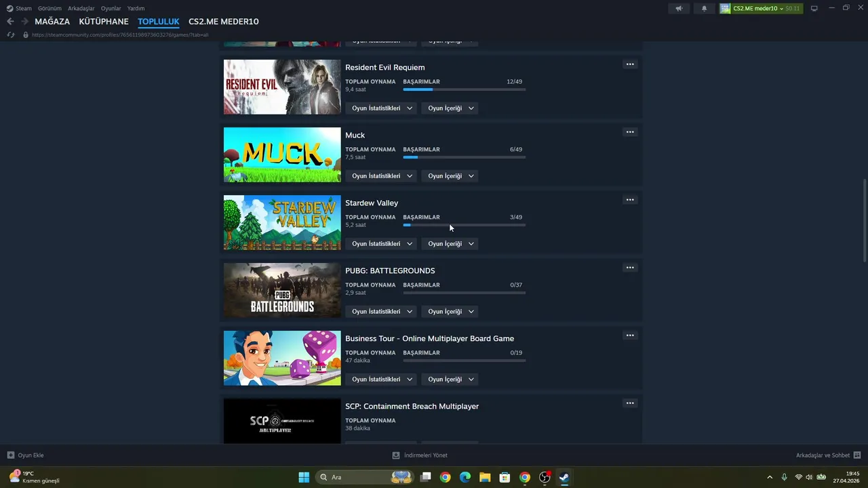Open SCP: Containment Breach three-dot menu
The width and height of the screenshot is (868, 488).
[x=630, y=403]
